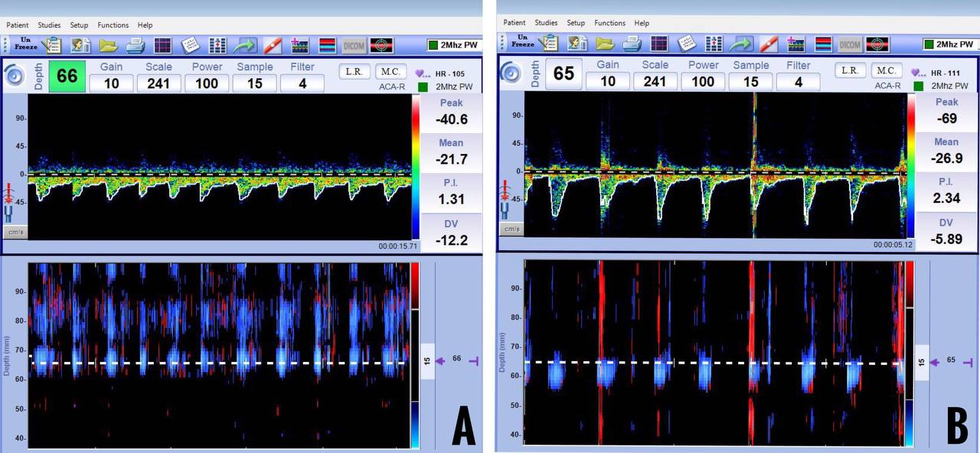
Task: Open the Functions menu
Action: [113, 24]
